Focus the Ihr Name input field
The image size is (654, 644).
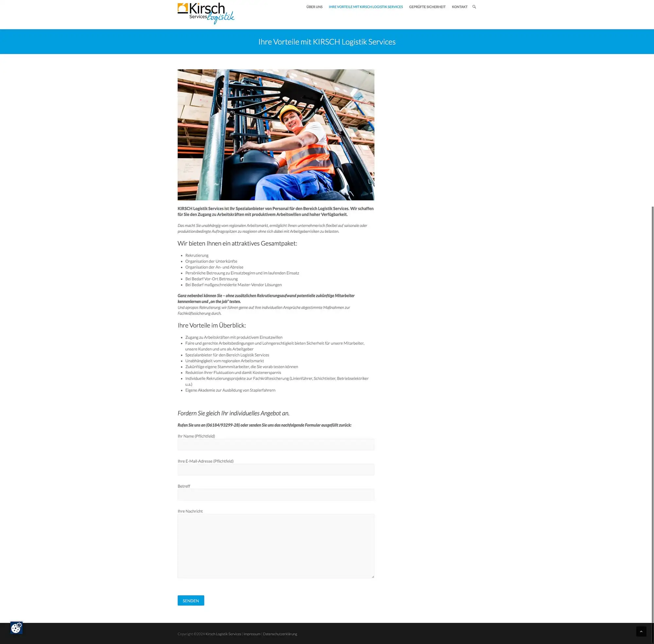click(276, 445)
